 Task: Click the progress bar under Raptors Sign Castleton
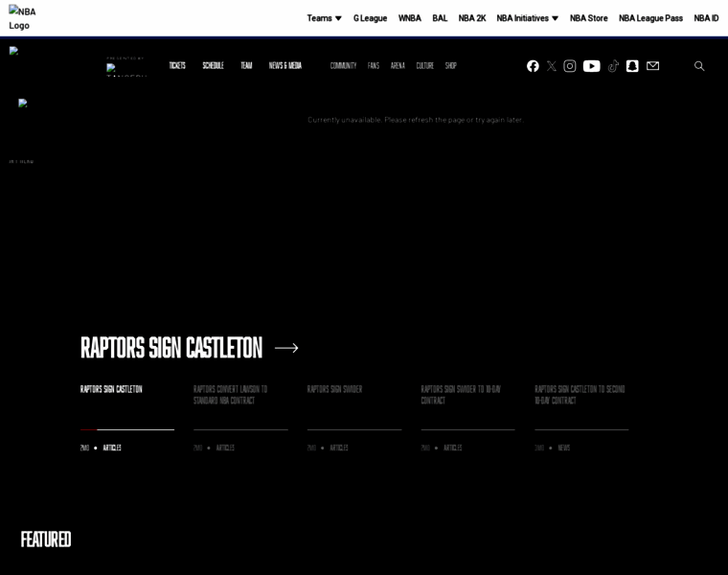127,429
